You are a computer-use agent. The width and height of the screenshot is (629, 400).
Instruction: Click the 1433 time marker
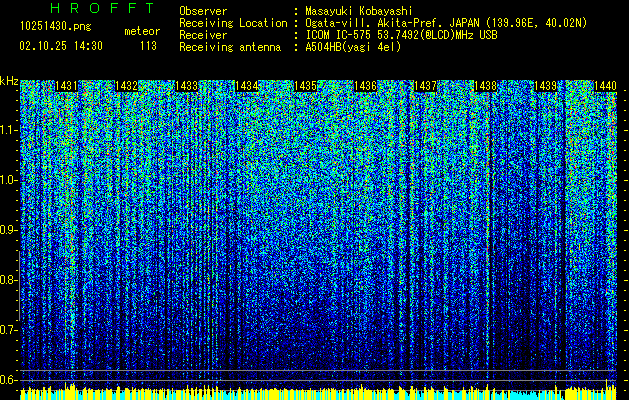point(187,86)
